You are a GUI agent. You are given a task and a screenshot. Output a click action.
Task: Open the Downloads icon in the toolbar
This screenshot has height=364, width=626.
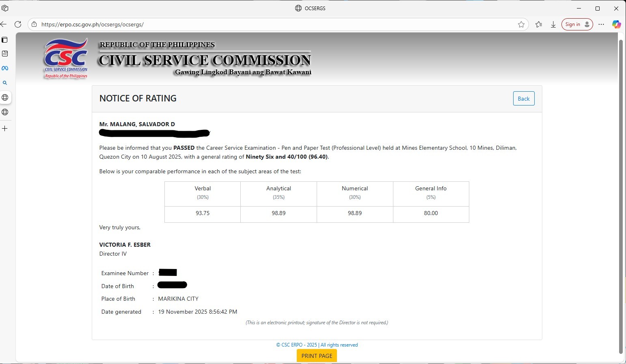(553, 24)
